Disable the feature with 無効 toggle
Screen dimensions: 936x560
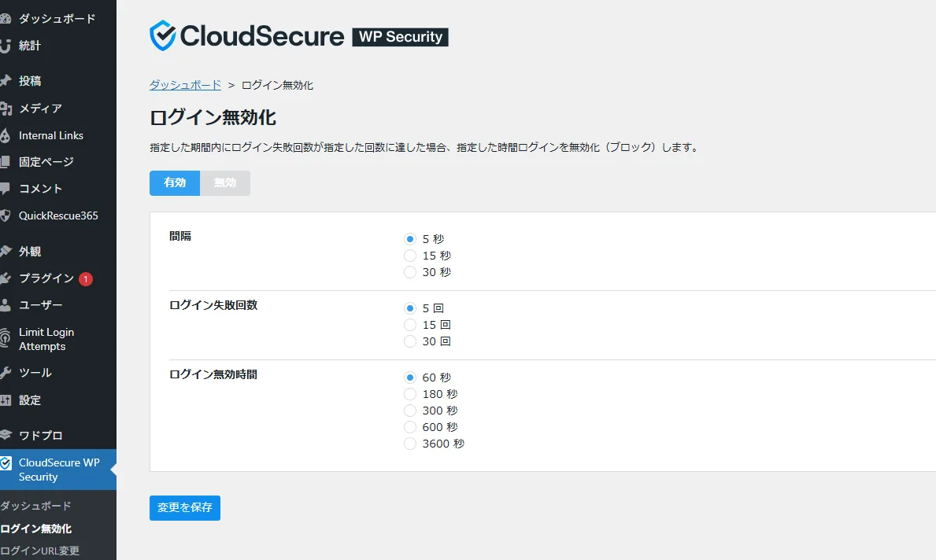pyautogui.click(x=225, y=183)
